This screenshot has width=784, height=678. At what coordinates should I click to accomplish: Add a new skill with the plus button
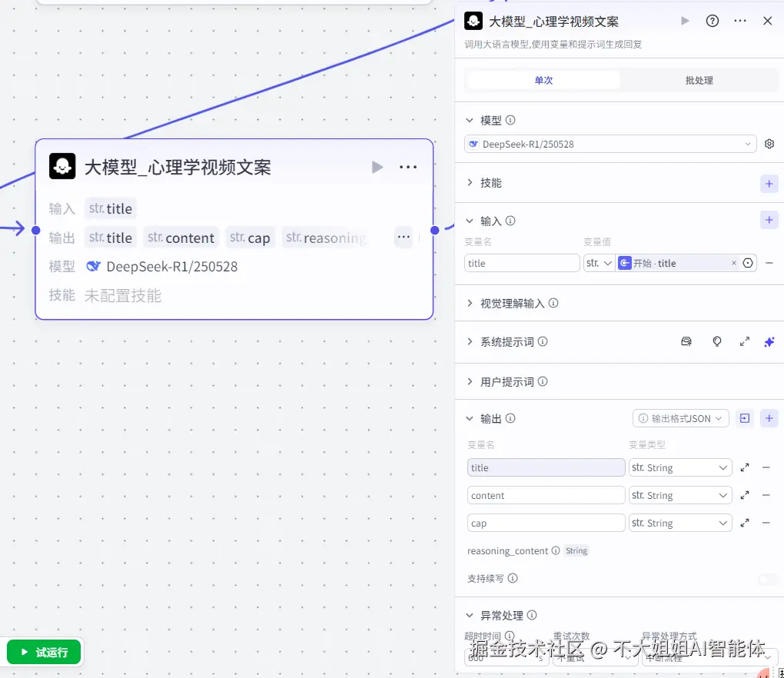[769, 184]
